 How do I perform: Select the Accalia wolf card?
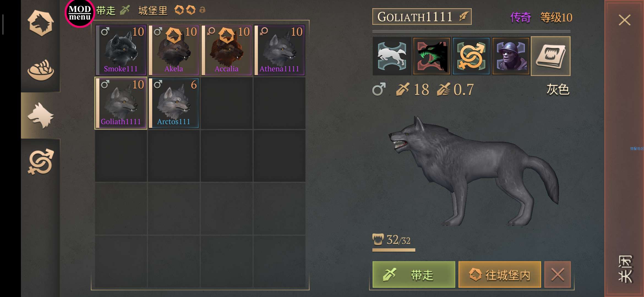pyautogui.click(x=227, y=50)
